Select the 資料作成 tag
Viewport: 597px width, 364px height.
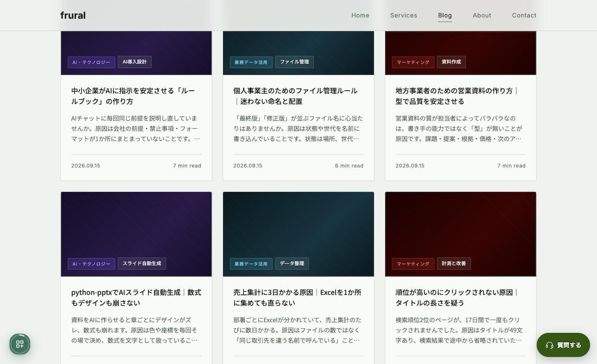pos(451,62)
